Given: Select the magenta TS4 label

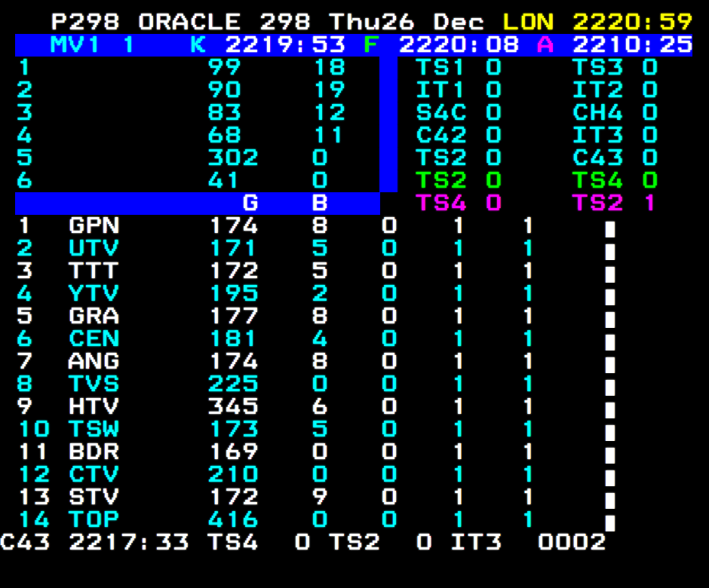Looking at the screenshot, I should point(441,203).
